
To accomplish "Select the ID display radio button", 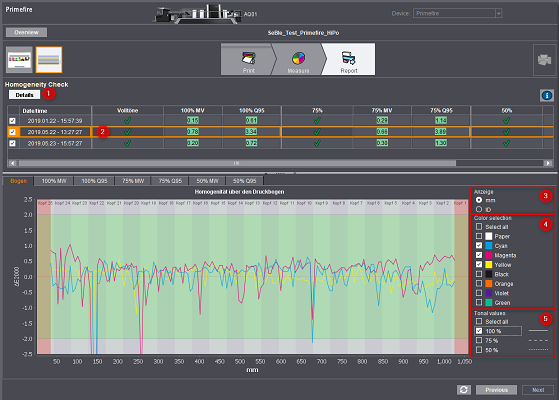I will (x=479, y=209).
